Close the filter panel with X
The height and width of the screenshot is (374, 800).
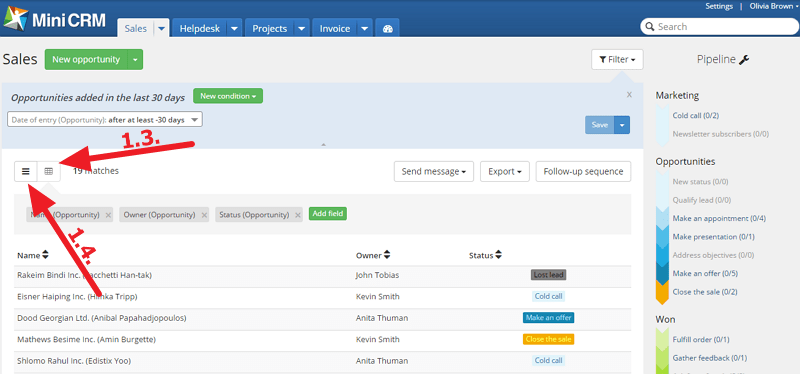coord(629,94)
